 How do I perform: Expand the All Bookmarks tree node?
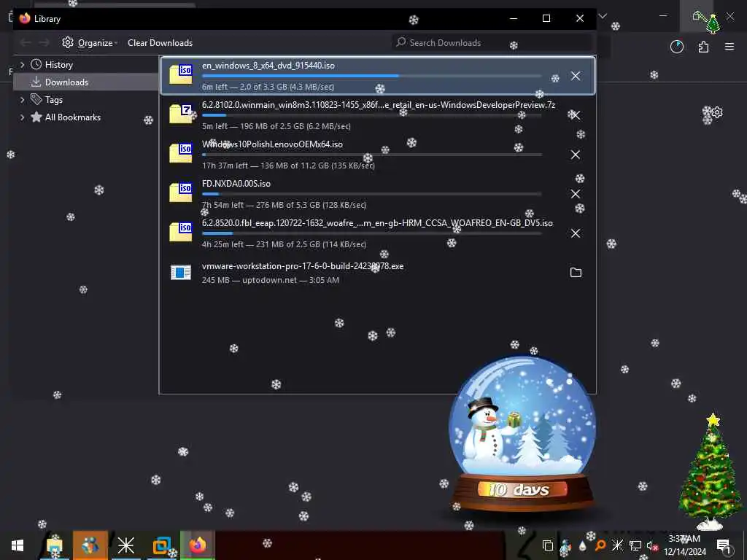click(22, 117)
